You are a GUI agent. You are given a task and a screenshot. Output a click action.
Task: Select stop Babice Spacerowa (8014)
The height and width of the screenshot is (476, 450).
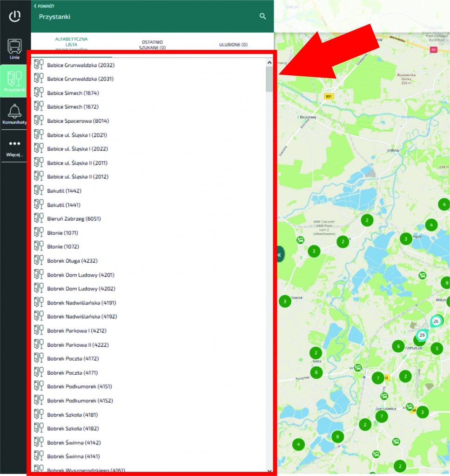(x=77, y=121)
